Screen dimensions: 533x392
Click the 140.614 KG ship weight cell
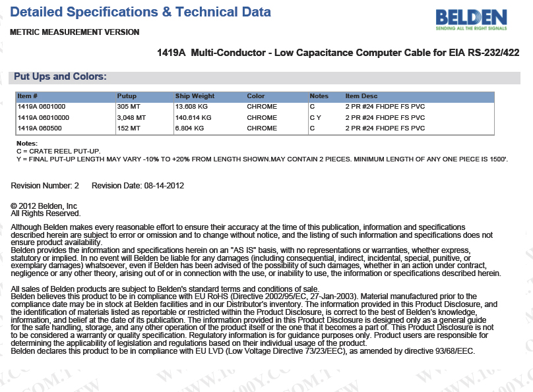193,117
